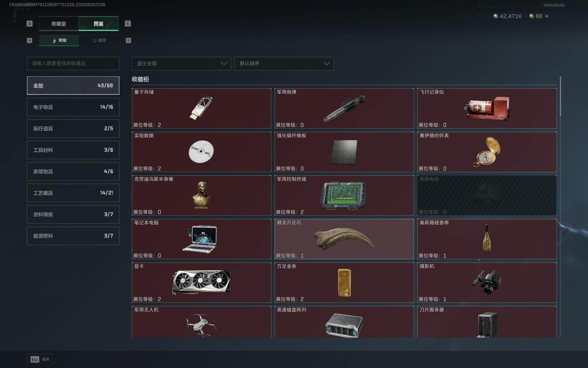Select the 高速磁盘阵列 disk array icon

pos(344,325)
